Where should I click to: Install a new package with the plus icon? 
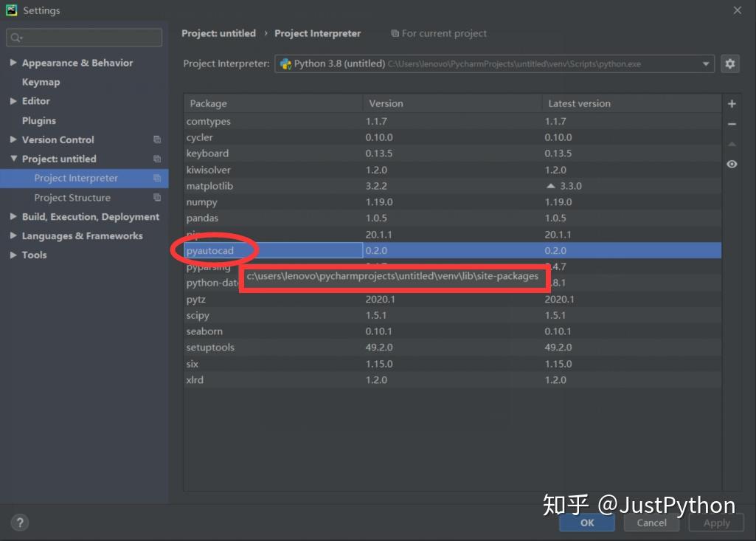731,103
